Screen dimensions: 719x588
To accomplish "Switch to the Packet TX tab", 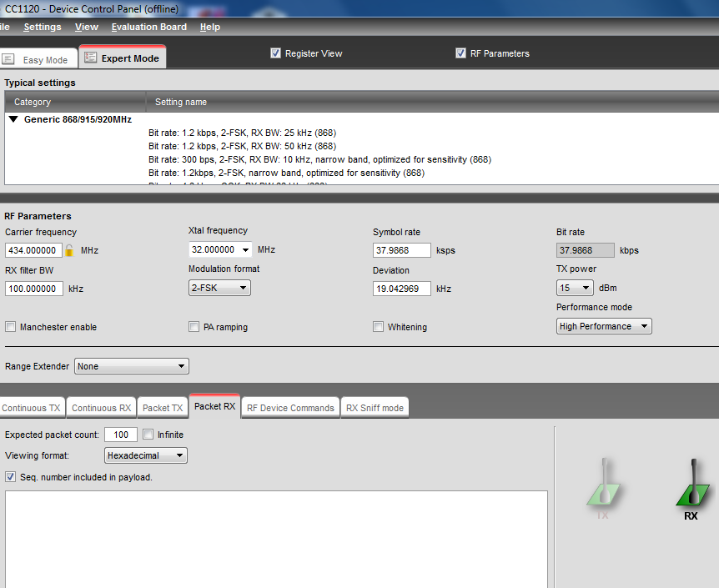I will [x=163, y=408].
